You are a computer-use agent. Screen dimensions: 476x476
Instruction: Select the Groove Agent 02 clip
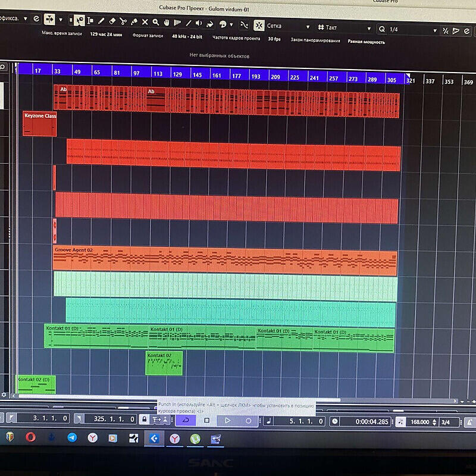pyautogui.click(x=225, y=261)
